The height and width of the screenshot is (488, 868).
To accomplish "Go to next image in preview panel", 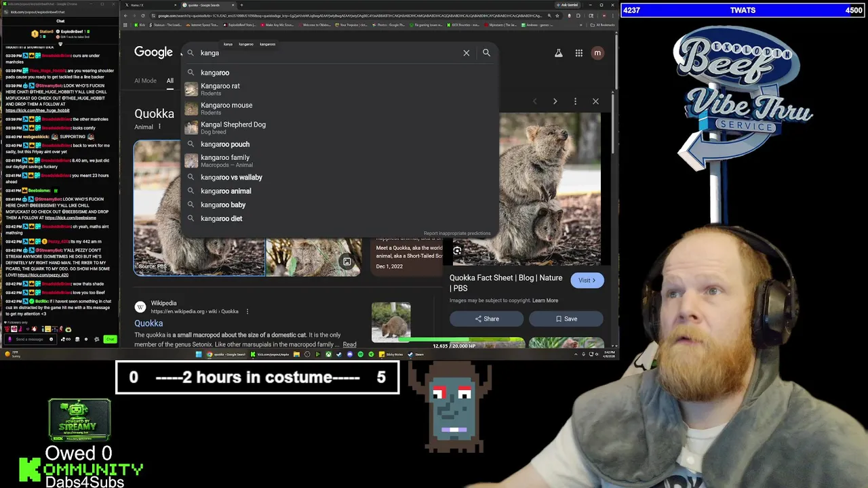I will coord(555,102).
